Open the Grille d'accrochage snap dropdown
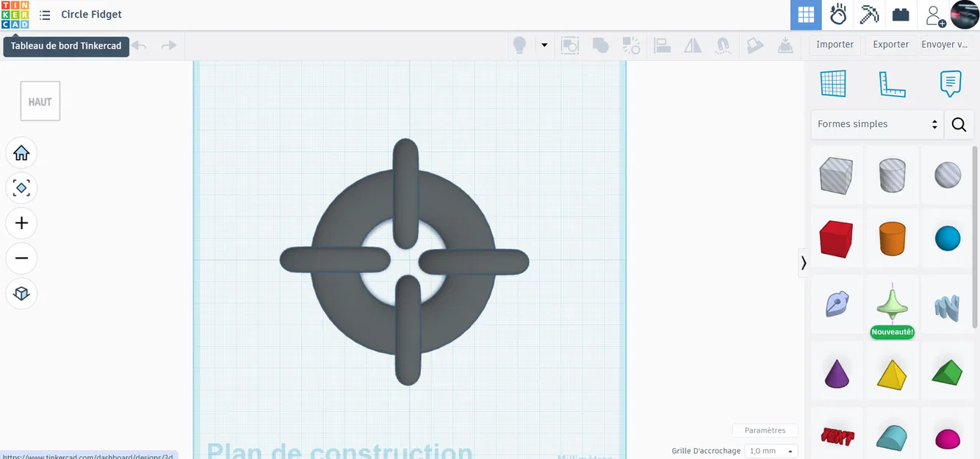 coord(771,451)
